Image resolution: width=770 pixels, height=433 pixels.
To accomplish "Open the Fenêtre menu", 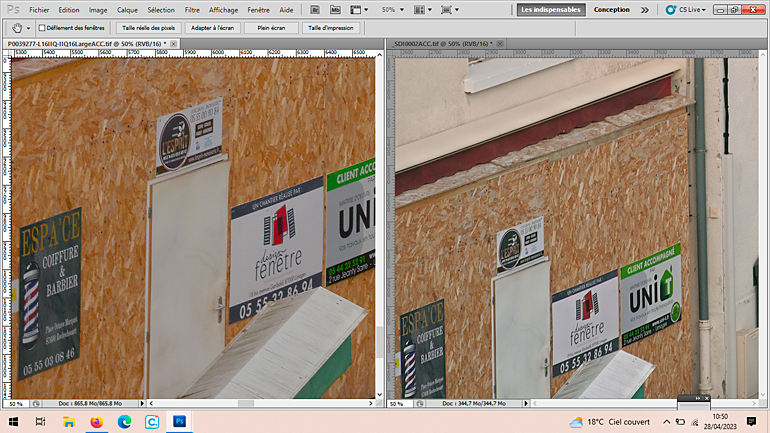I will click(x=258, y=10).
